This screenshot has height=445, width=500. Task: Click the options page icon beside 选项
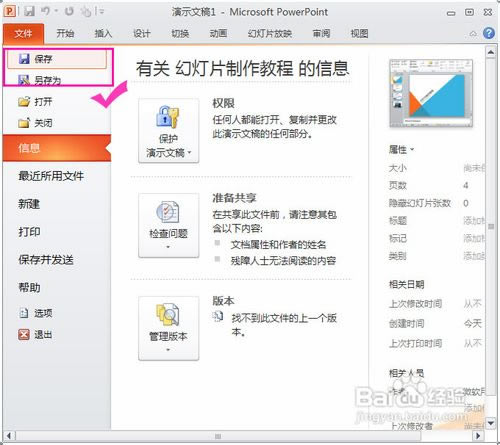tap(24, 313)
